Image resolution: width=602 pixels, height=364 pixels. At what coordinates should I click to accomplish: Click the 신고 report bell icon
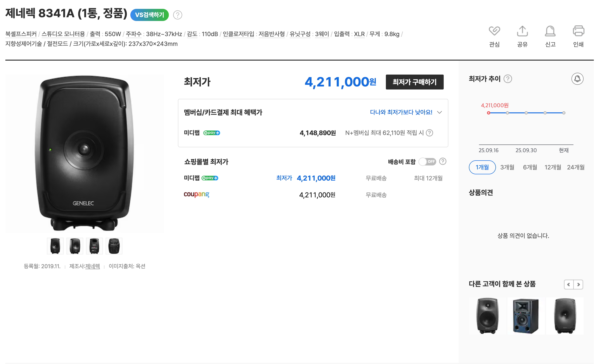tap(550, 31)
